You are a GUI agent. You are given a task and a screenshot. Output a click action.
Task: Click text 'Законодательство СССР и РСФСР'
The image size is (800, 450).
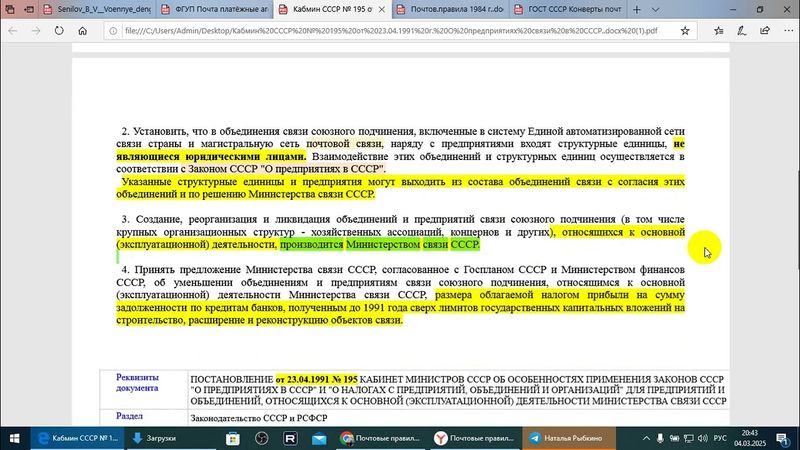[259, 418]
